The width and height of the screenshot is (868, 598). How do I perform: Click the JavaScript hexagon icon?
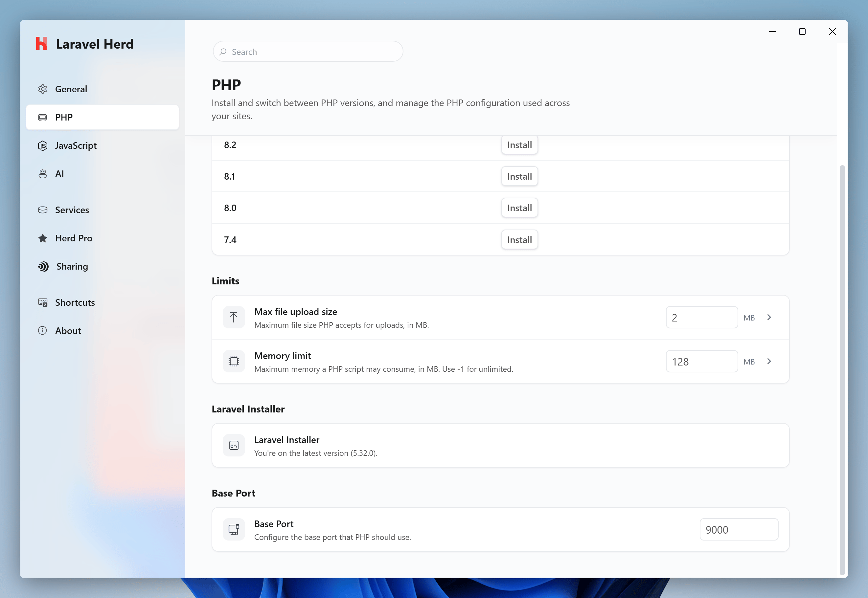43,145
